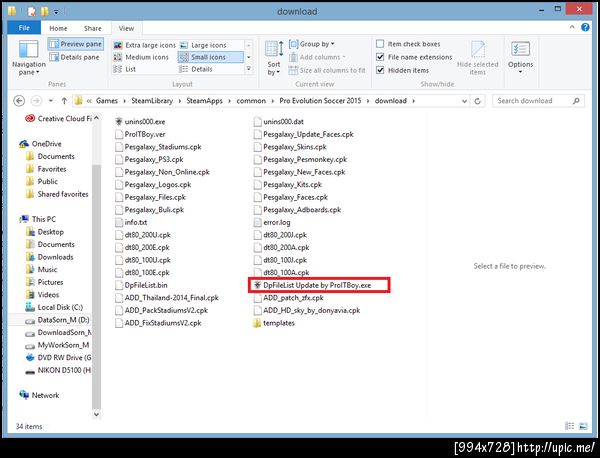Image resolution: width=600 pixels, height=458 pixels.
Task: Click Pro Evolution Soccer 2015 breadcrumb
Action: [320, 101]
